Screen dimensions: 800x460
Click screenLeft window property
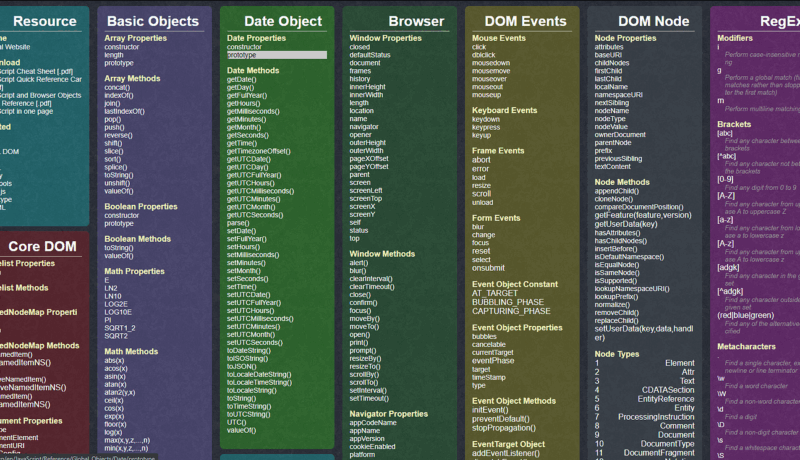(366, 191)
